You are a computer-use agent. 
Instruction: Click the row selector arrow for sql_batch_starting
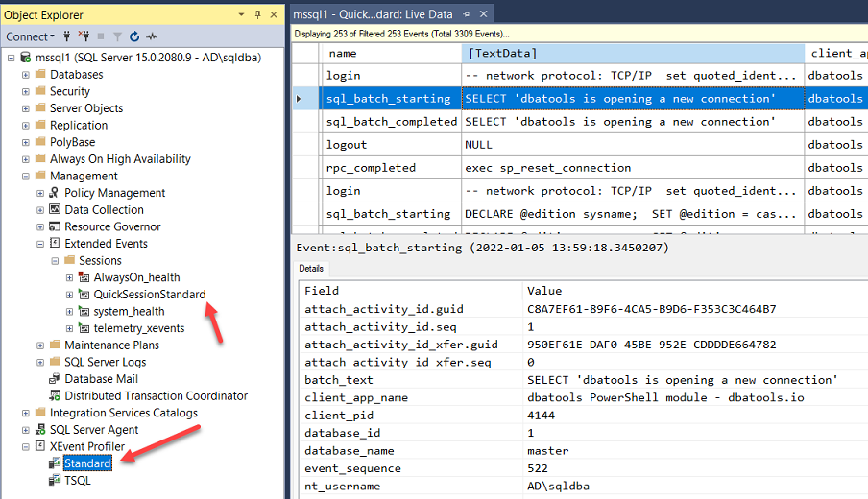point(300,99)
